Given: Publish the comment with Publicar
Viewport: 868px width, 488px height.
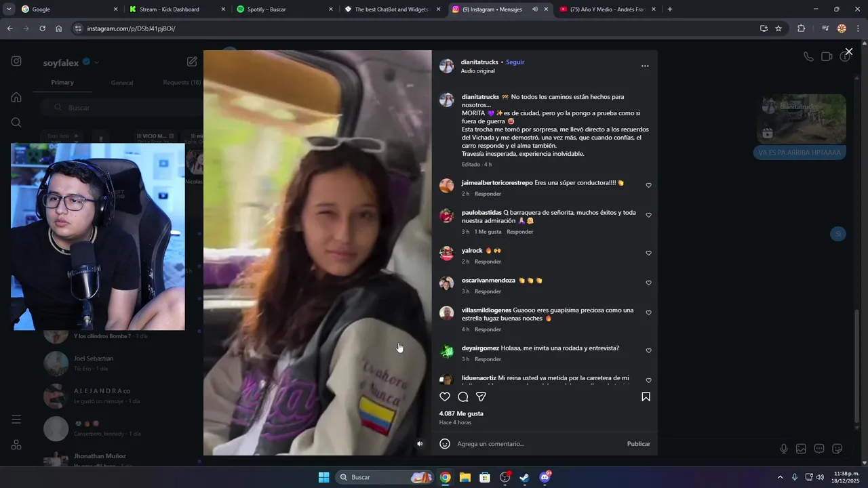Looking at the screenshot, I should click(638, 444).
